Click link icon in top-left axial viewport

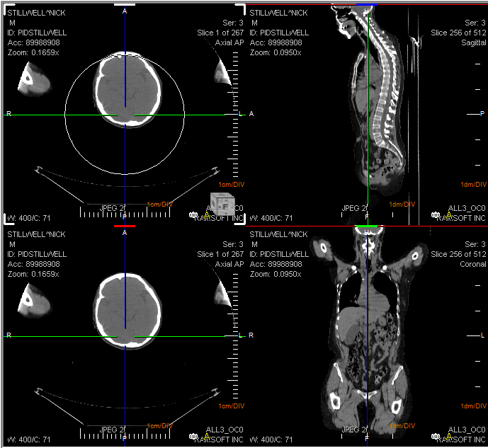[193, 214]
